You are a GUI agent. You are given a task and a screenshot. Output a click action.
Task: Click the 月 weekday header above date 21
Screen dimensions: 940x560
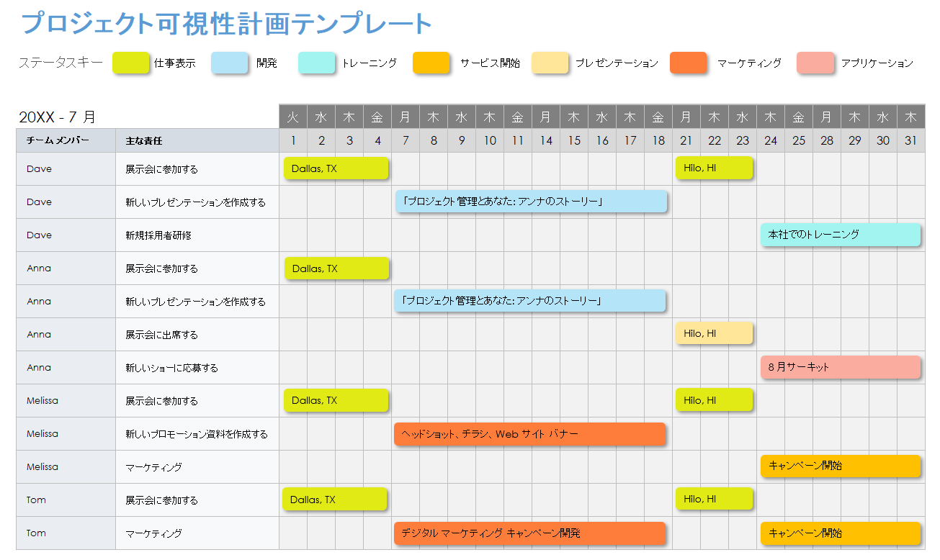(x=686, y=117)
